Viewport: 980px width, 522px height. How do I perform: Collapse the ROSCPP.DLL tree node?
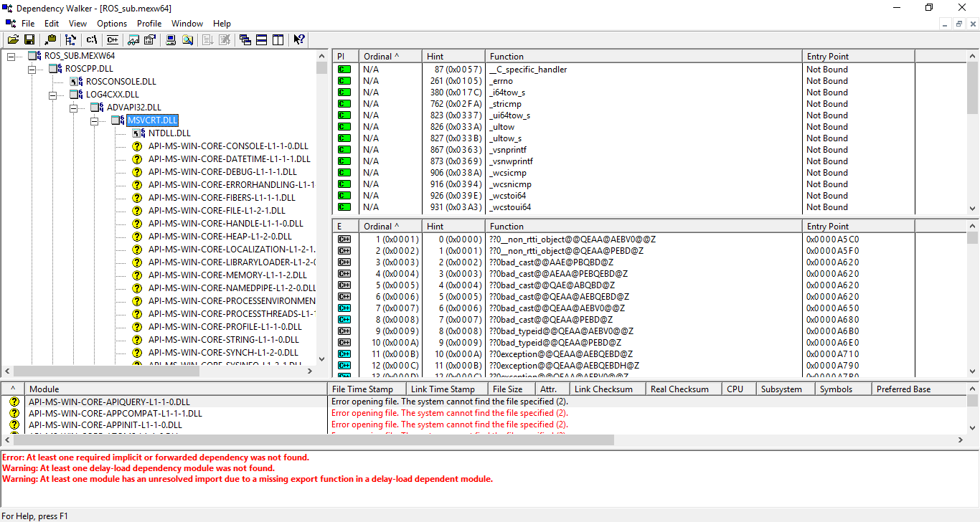pyautogui.click(x=32, y=68)
